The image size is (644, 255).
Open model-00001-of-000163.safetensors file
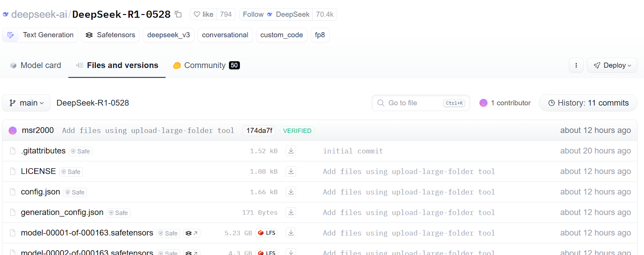(x=87, y=233)
